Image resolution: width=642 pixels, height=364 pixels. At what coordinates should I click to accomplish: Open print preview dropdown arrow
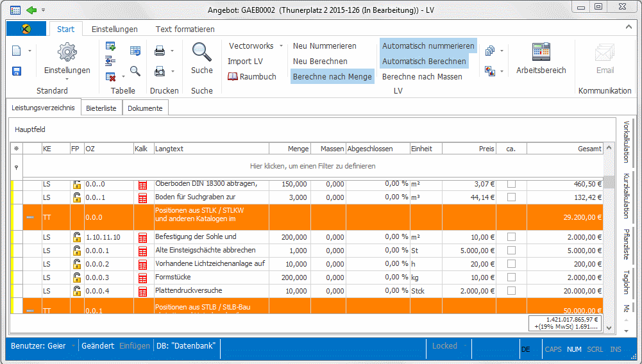click(173, 71)
